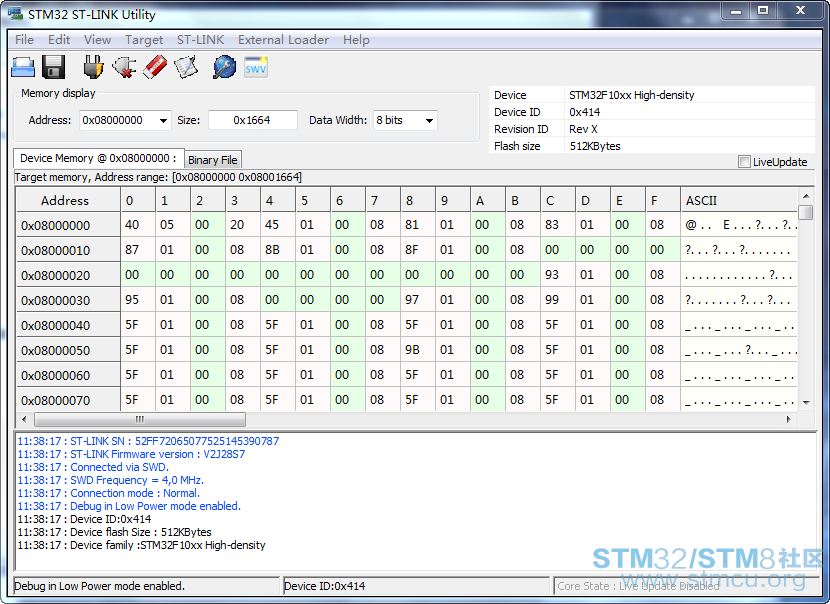
Task: Select row address 0x08000070
Action: click(x=68, y=400)
